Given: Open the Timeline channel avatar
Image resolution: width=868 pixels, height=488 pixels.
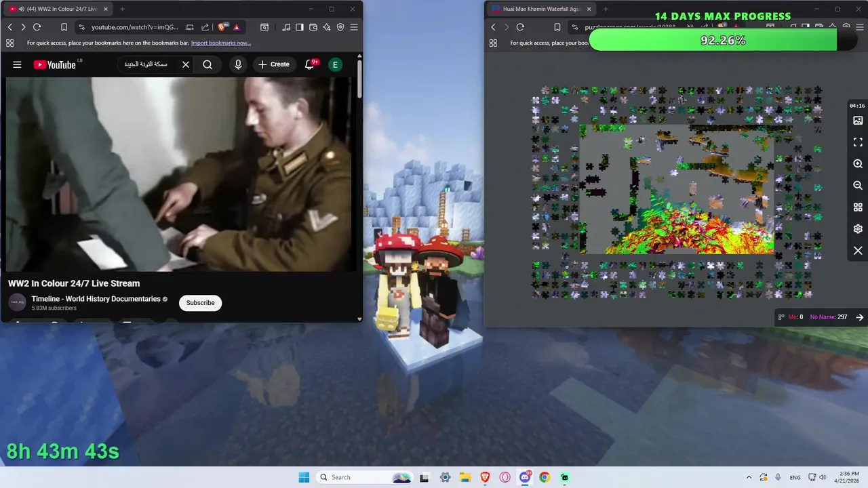Looking at the screenshot, I should [x=17, y=302].
